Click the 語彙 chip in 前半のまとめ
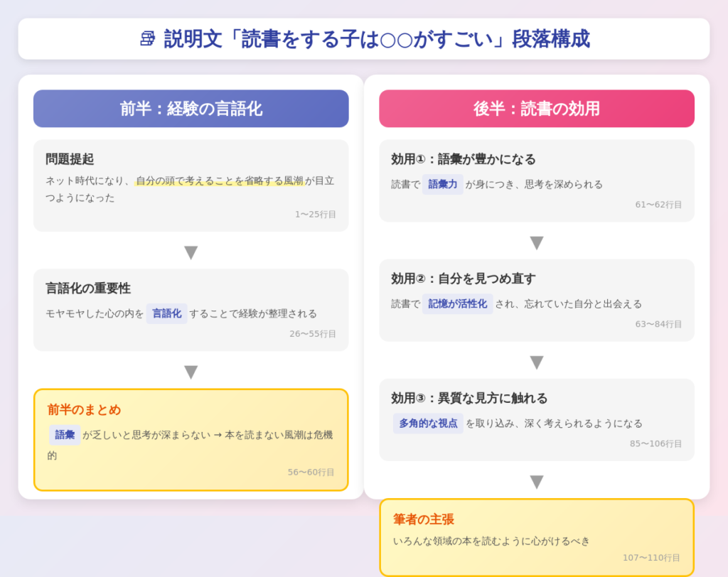Viewport: 728px width, 577px height. pyautogui.click(x=65, y=434)
